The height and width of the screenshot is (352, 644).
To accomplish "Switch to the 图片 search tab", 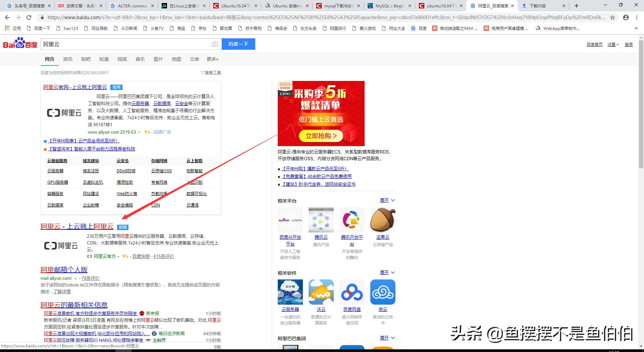I will click(158, 59).
